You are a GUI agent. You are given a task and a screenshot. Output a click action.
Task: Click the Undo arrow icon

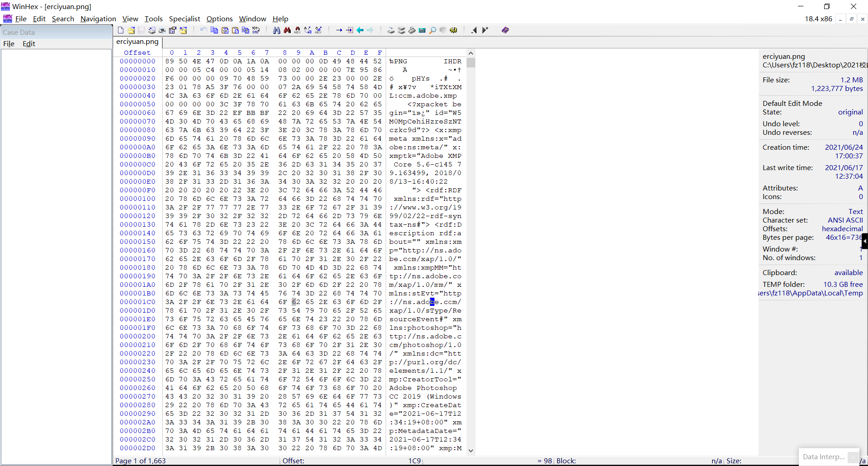203,30
